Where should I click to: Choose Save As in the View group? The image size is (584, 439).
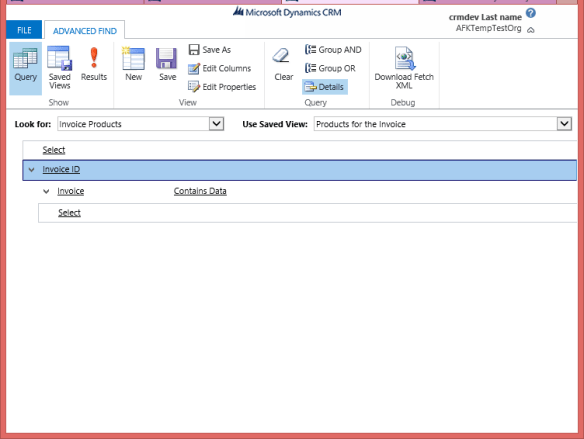[x=210, y=50]
